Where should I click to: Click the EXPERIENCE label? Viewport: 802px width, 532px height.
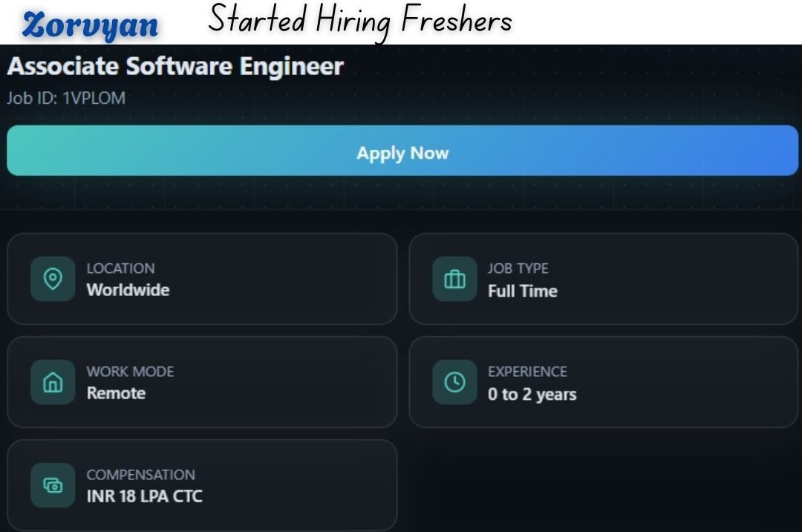pyautogui.click(x=527, y=372)
